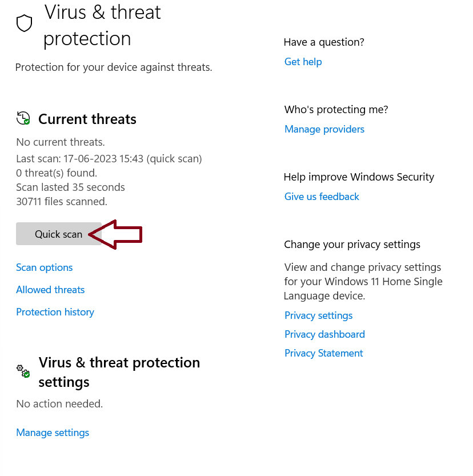Click Manage settings under protection settings

point(52,433)
